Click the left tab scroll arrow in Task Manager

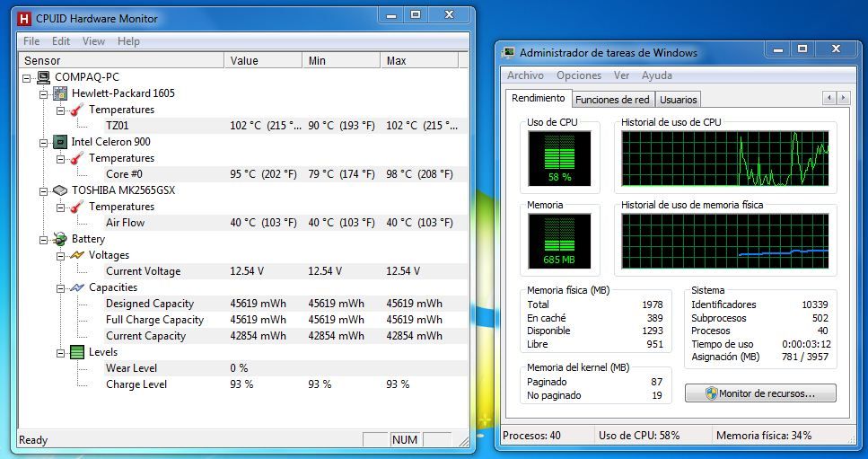pyautogui.click(x=829, y=99)
